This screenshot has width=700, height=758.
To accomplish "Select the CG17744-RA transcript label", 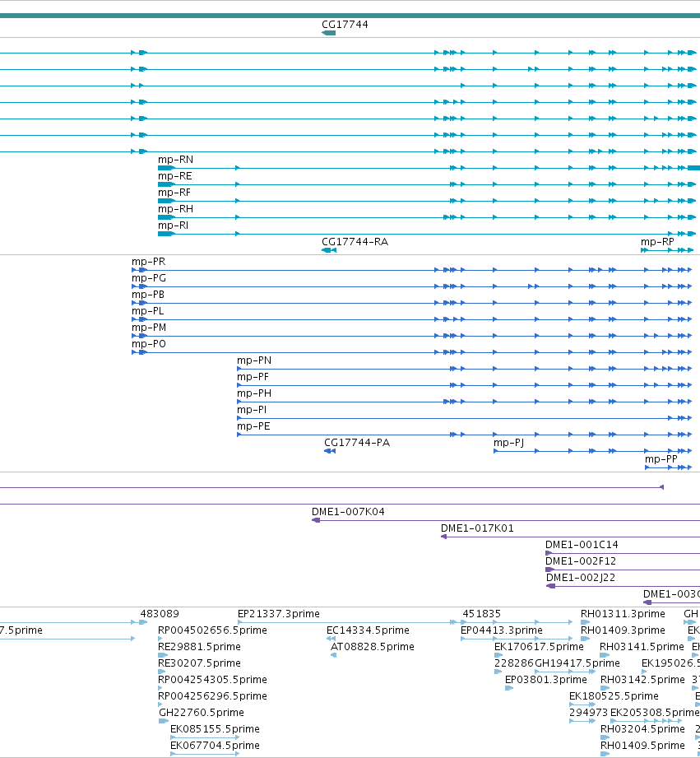I will (x=355, y=242).
